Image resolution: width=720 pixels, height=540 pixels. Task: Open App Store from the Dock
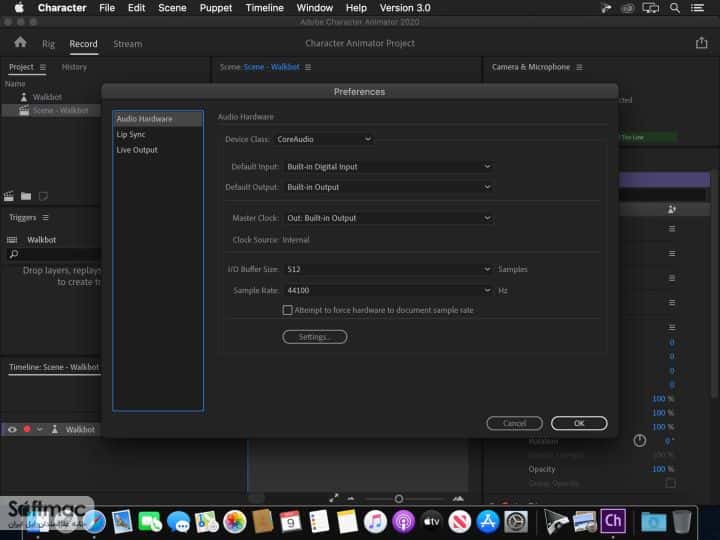coord(488,522)
